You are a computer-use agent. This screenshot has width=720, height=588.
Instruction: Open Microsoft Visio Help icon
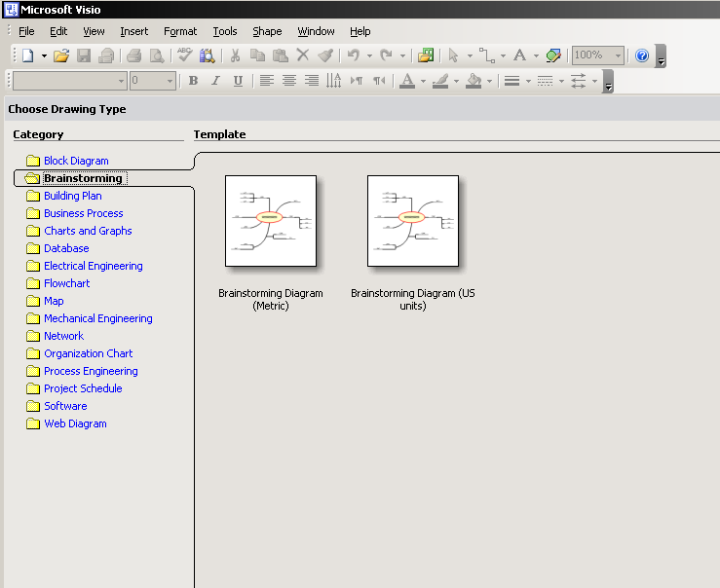click(642, 56)
